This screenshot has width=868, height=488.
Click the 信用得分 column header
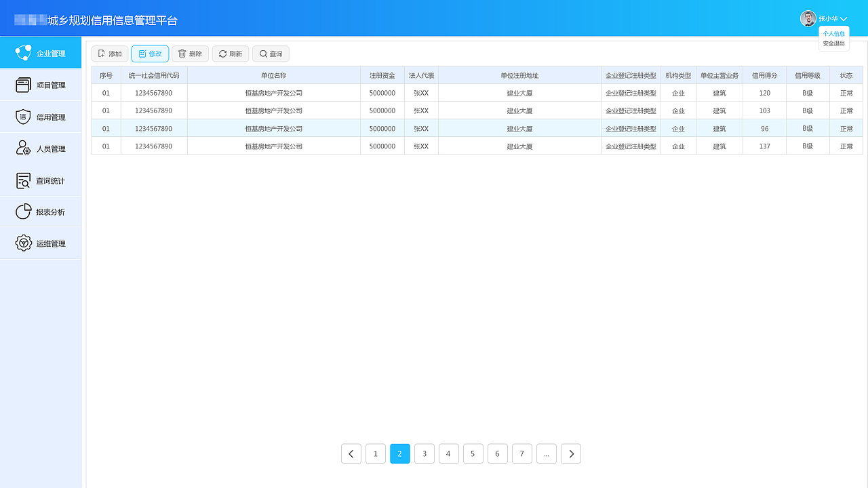click(765, 75)
